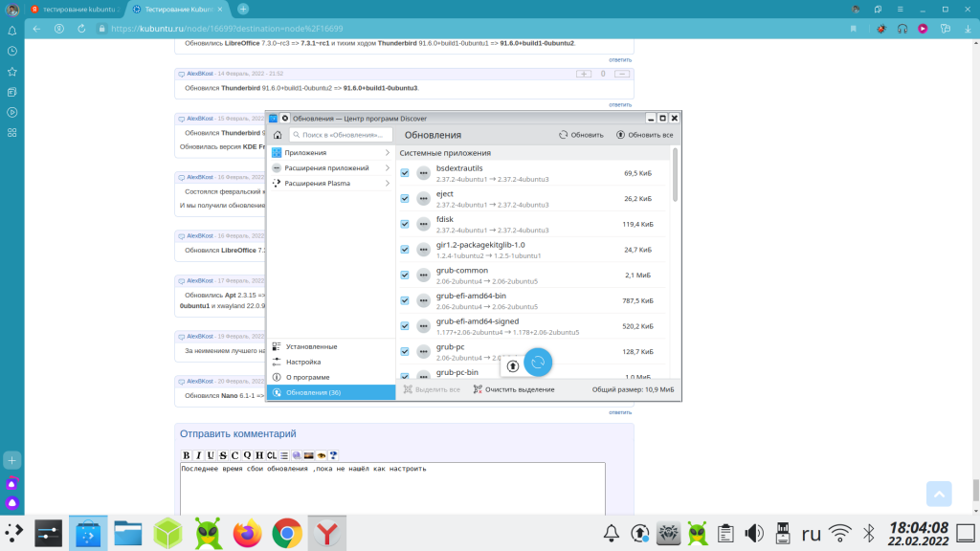Uncheck grub-efi-amd64-signed checkbox
980x551 pixels.
click(405, 326)
